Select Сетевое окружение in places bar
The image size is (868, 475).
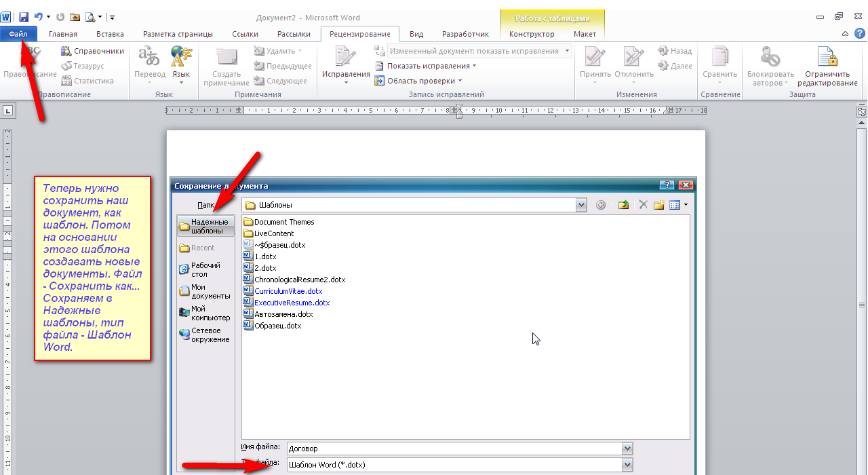point(206,335)
